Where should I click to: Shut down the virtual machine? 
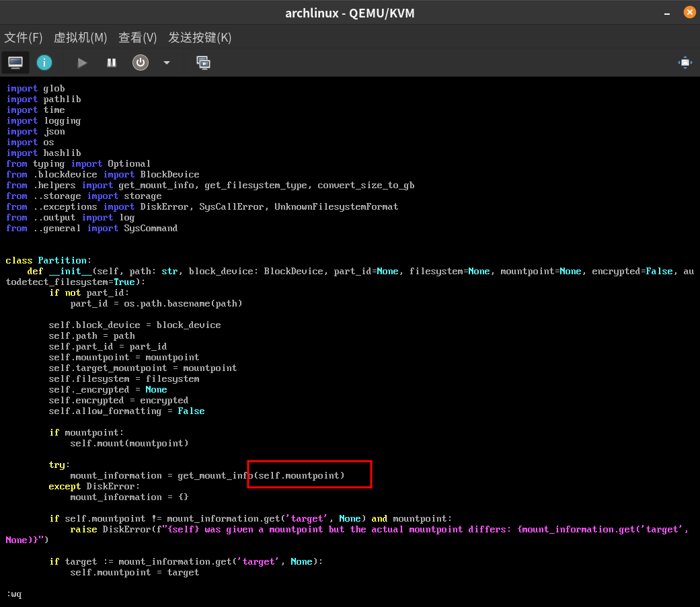click(x=140, y=63)
